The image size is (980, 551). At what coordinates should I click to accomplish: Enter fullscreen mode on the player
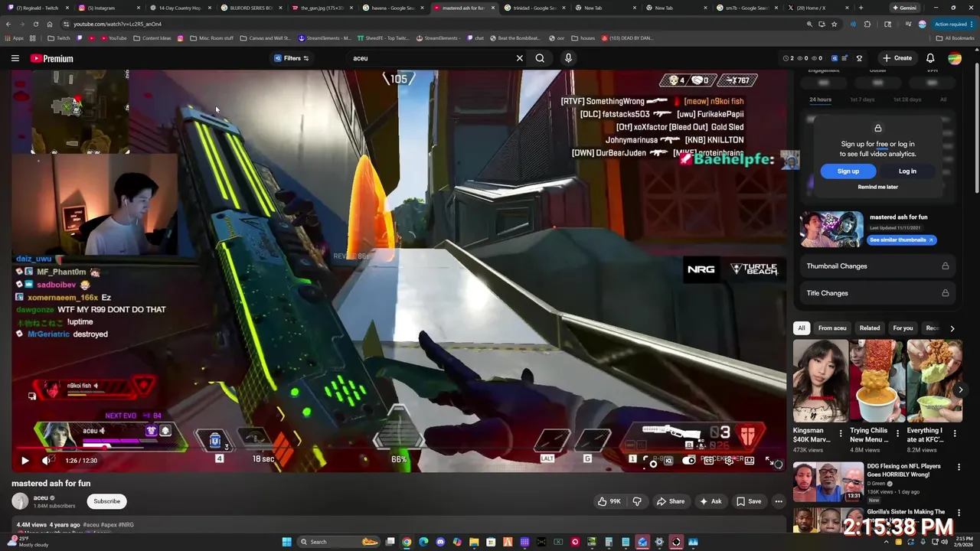pyautogui.click(x=769, y=461)
